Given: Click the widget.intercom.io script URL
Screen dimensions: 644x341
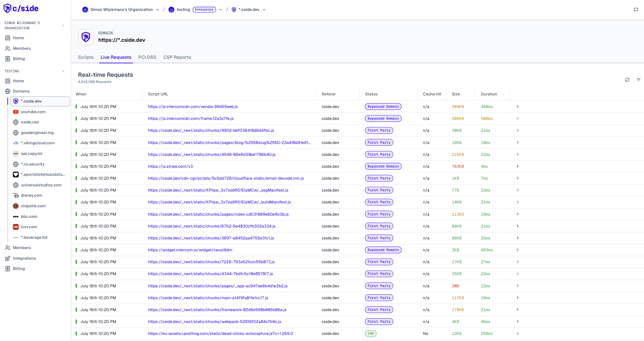Looking at the screenshot, I should (190, 250).
